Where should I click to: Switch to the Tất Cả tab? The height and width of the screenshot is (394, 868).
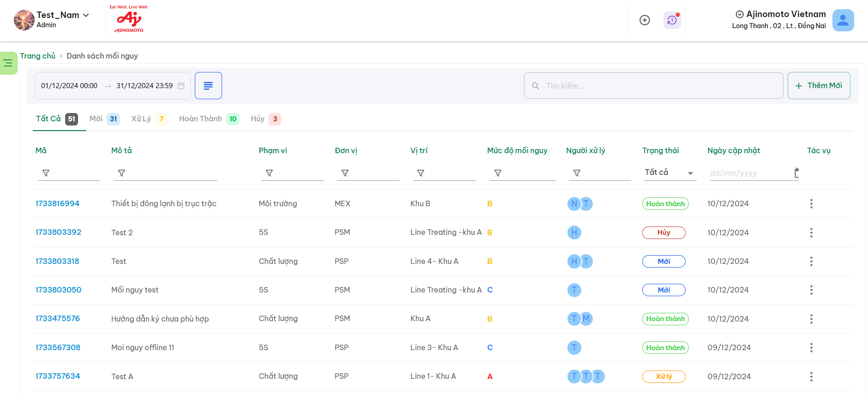[x=57, y=119]
